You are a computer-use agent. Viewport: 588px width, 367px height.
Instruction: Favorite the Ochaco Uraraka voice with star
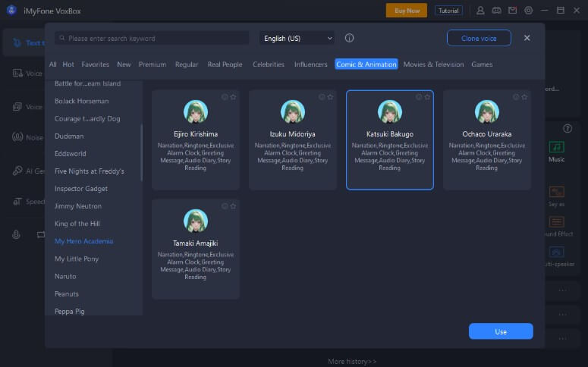524,97
